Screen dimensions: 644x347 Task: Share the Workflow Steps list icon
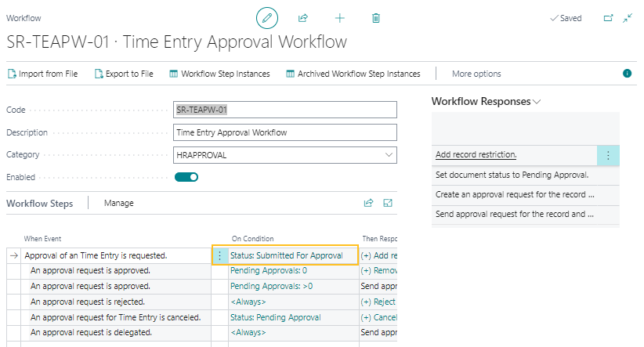pos(368,203)
